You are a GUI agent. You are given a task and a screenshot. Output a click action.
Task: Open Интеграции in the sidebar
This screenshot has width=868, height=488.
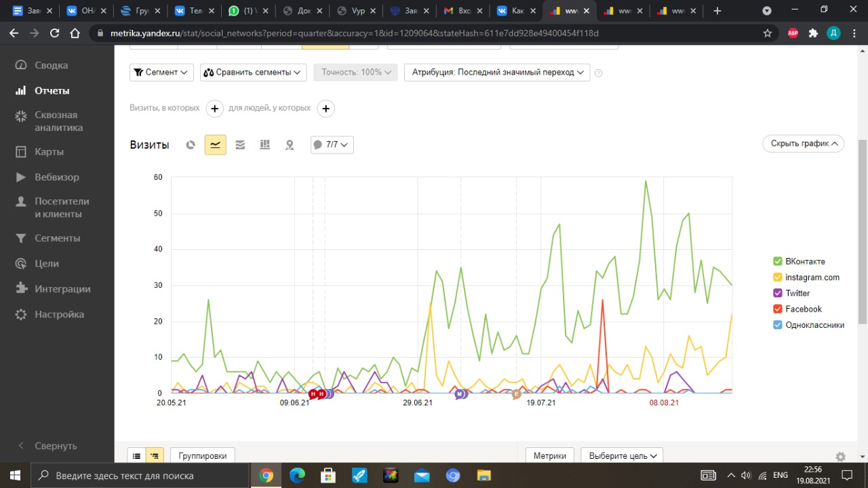[x=62, y=288]
